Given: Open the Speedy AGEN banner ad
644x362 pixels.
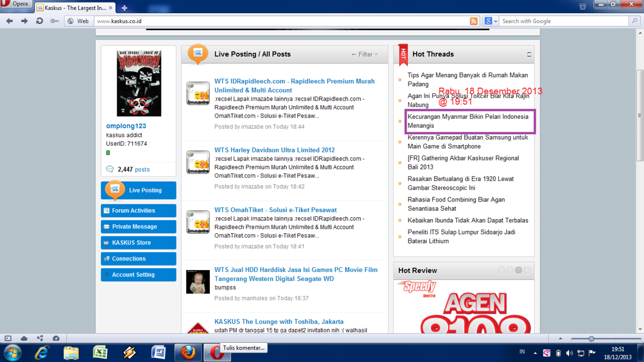Looking at the screenshot, I should pos(463,306).
